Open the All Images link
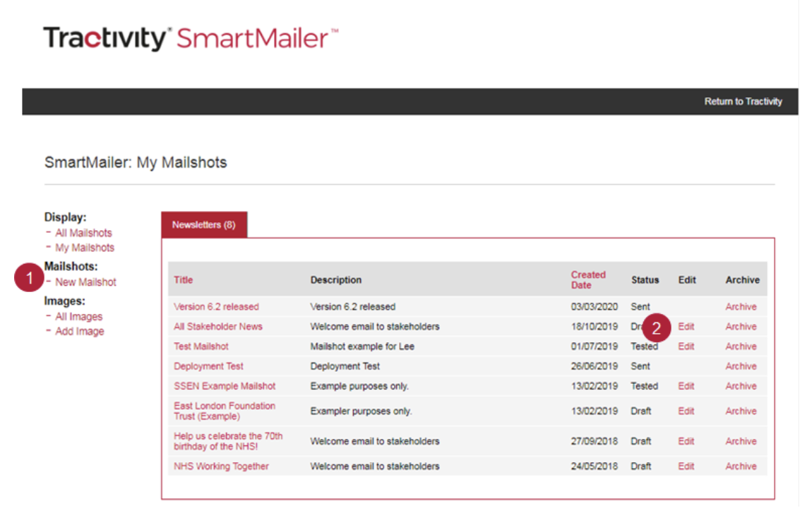Viewport: 812px width, 532px height. pos(78,317)
